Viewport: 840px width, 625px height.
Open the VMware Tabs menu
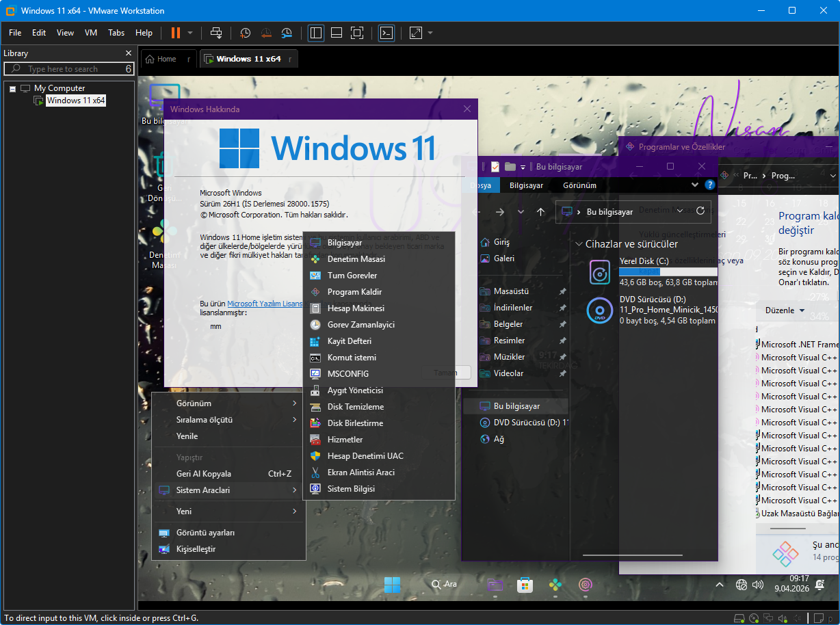[116, 33]
